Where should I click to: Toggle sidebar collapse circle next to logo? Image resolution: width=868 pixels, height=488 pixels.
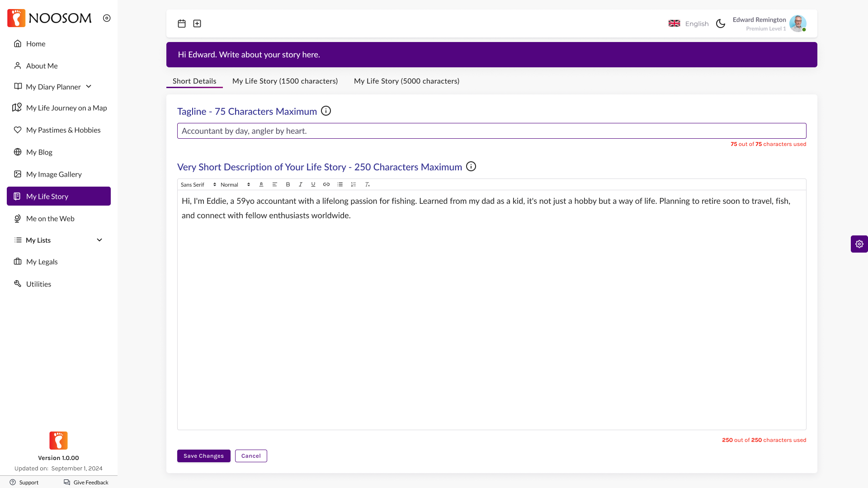[107, 18]
